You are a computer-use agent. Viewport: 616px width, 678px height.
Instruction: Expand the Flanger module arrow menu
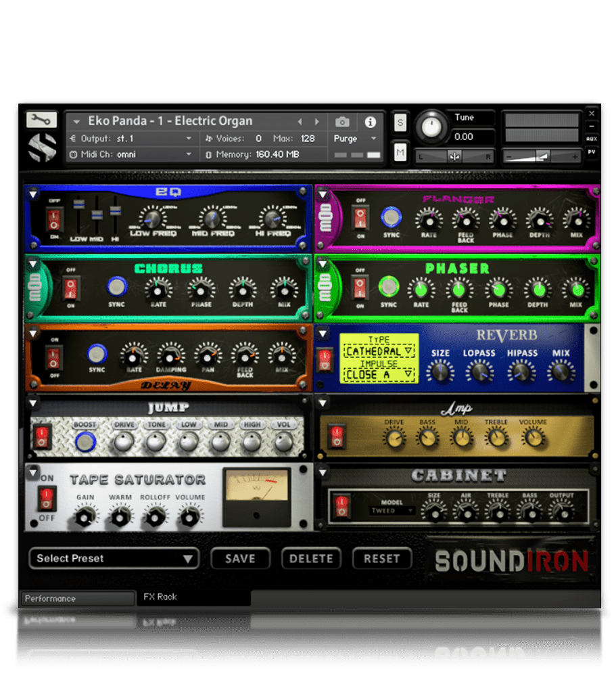click(323, 195)
